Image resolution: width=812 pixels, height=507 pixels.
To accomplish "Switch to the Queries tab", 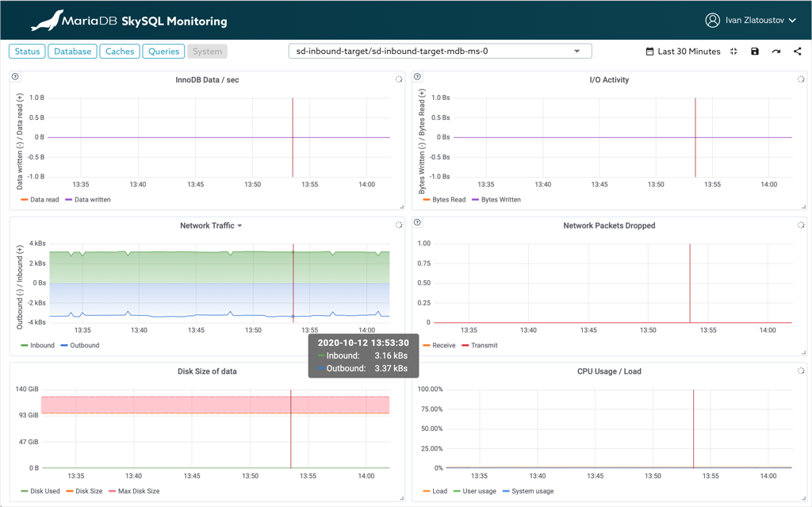I will pyautogui.click(x=163, y=52).
